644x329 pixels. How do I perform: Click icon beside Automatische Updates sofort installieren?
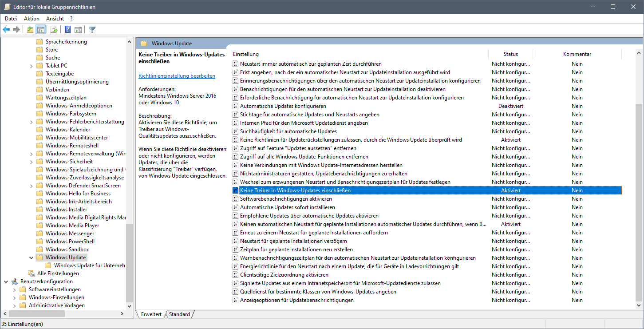pos(236,207)
